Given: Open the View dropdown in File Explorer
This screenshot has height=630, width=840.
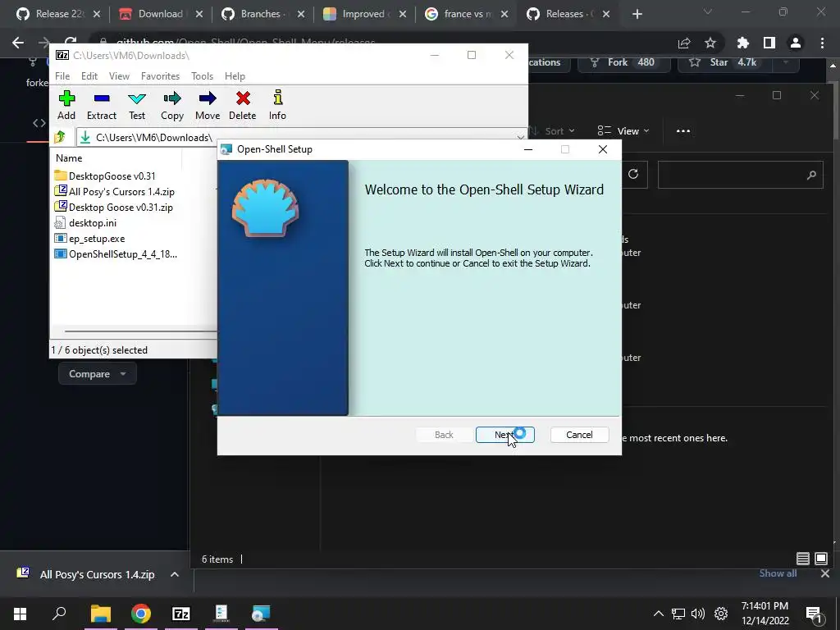Looking at the screenshot, I should (x=623, y=130).
